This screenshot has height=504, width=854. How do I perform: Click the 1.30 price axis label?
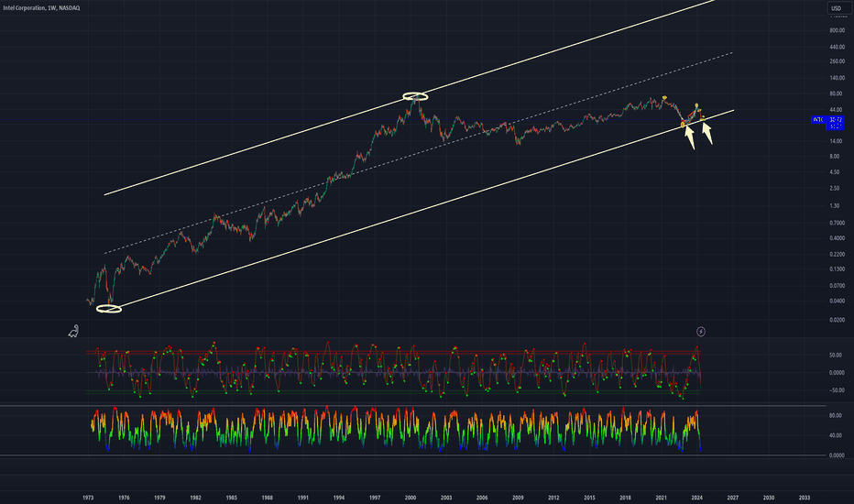(x=835, y=206)
